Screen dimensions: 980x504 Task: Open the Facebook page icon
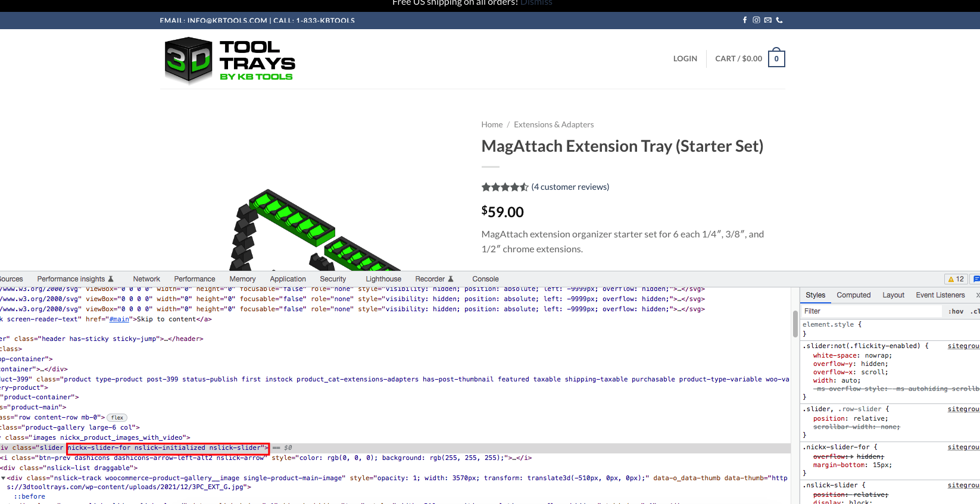click(x=745, y=20)
